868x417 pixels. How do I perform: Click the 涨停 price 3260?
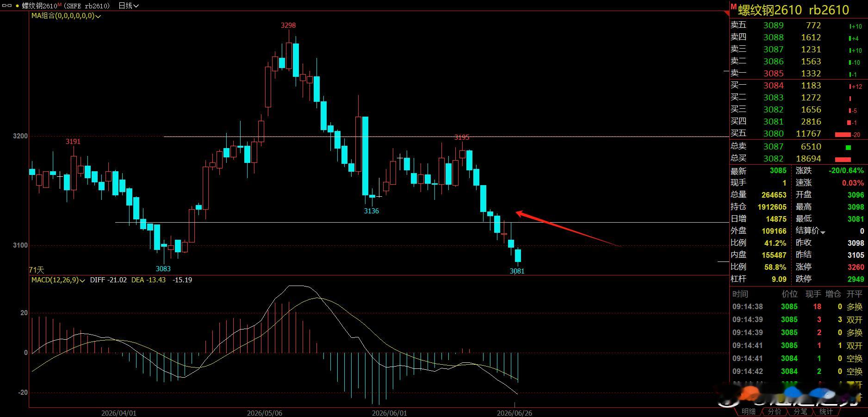point(856,267)
